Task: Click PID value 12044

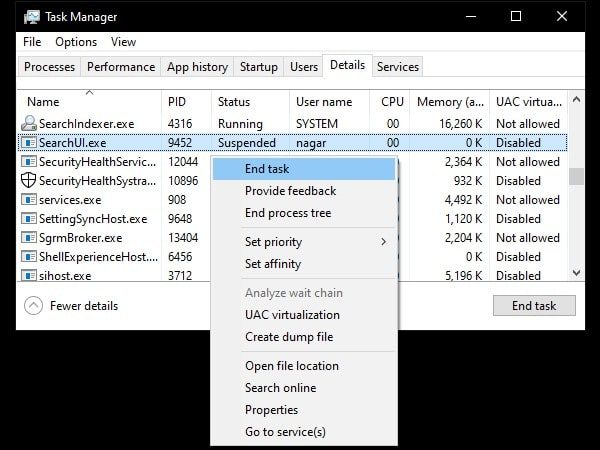Action: [x=183, y=161]
